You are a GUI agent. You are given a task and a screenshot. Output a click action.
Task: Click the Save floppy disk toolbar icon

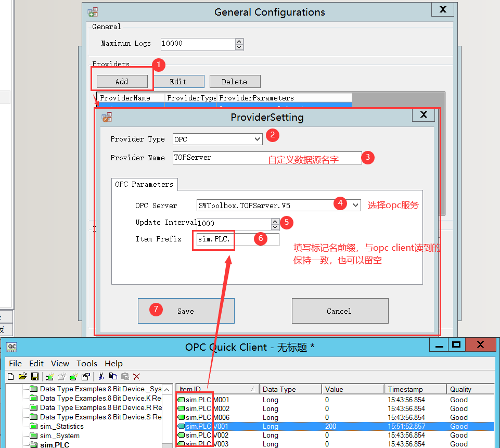click(x=34, y=376)
